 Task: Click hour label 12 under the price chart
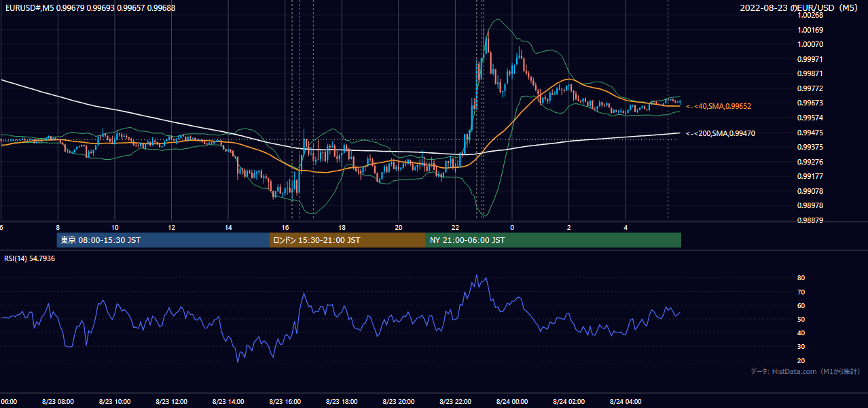171,227
